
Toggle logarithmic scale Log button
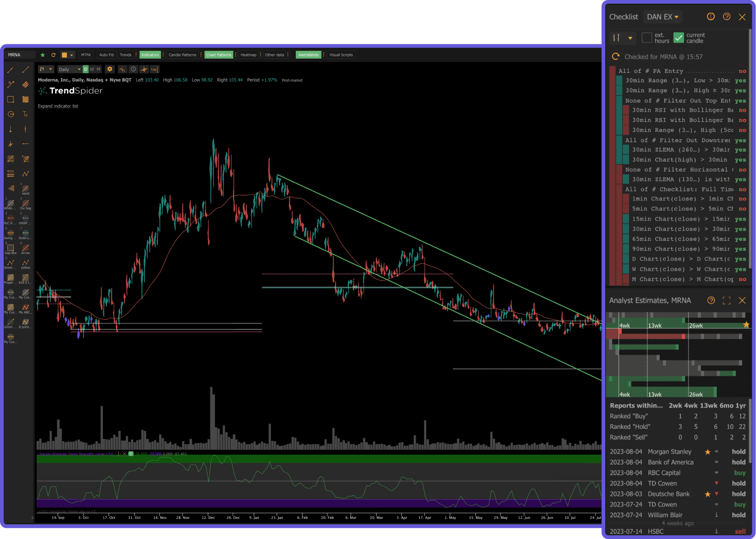[x=155, y=69]
